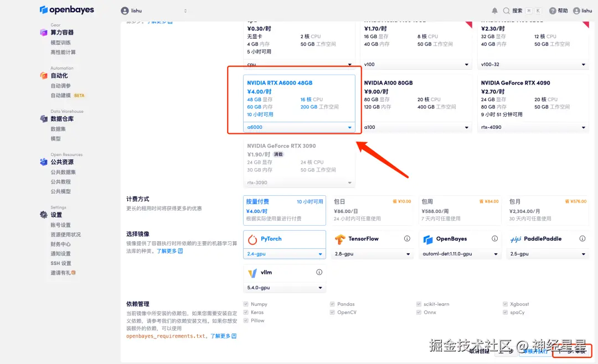Expand the rtx-4090 dropdown
The image size is (598, 364).
[533, 127]
